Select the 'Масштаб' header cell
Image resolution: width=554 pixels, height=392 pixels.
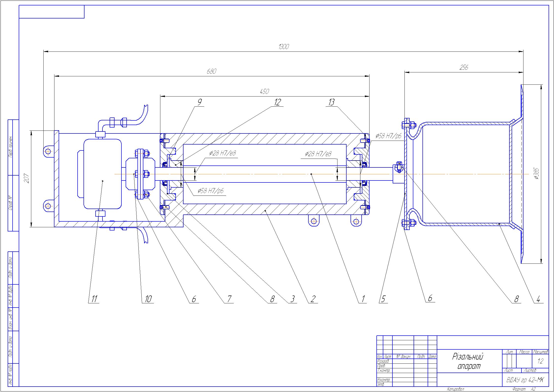[x=540, y=352]
